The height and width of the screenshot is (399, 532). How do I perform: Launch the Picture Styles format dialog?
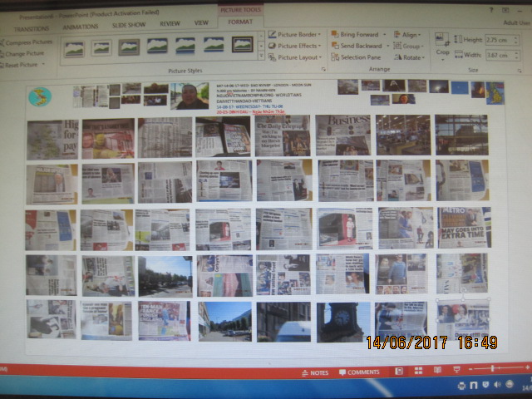[x=323, y=69]
